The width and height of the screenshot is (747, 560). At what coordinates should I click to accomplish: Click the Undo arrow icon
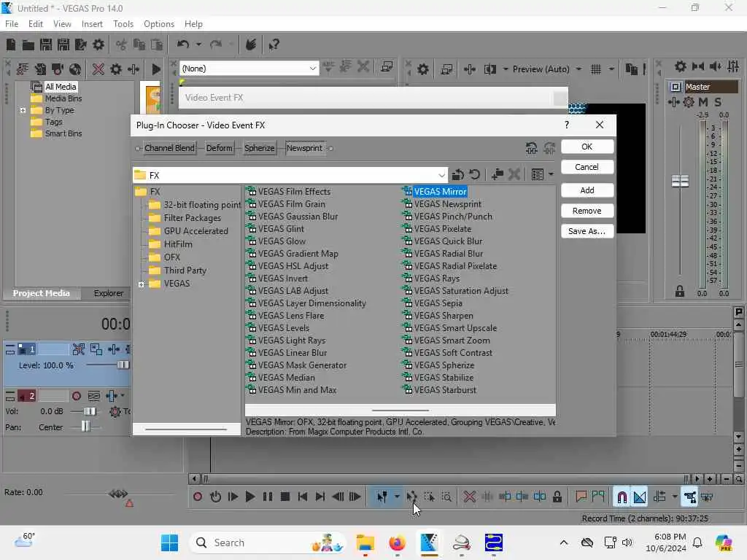point(183,44)
